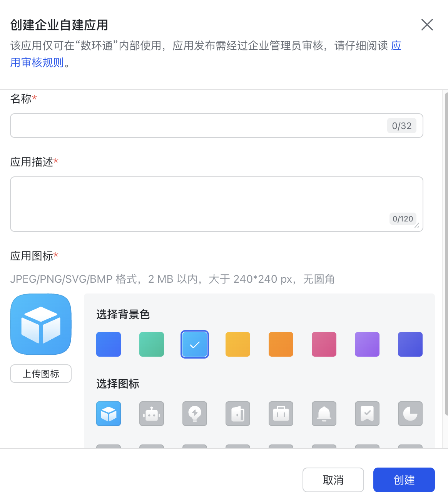The width and height of the screenshot is (448, 503).
Task: Pick the bell notification icon
Action: (x=324, y=414)
